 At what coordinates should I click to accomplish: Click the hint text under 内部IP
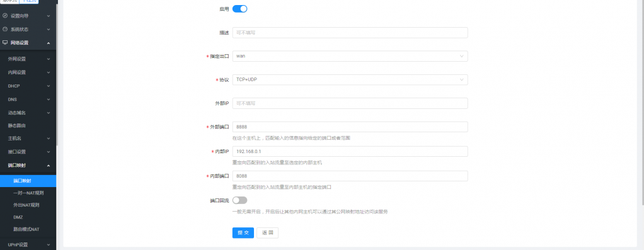(277, 163)
